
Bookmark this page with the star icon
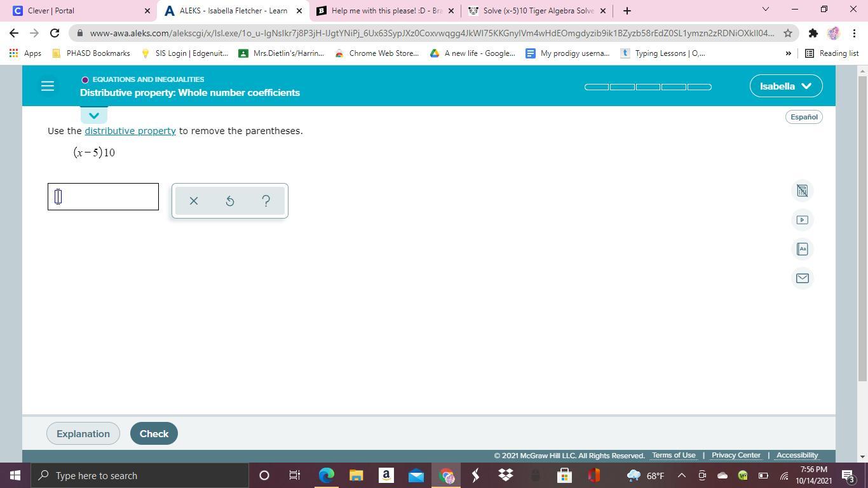tap(788, 33)
